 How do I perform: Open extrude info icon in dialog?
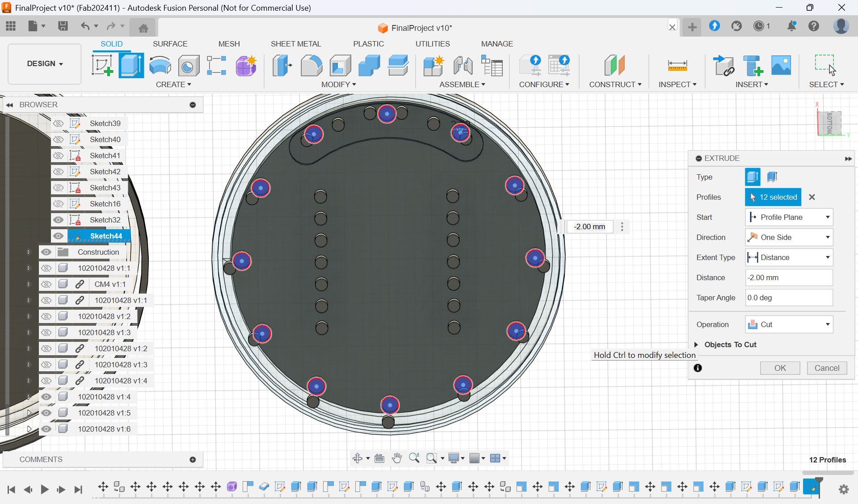click(x=698, y=368)
